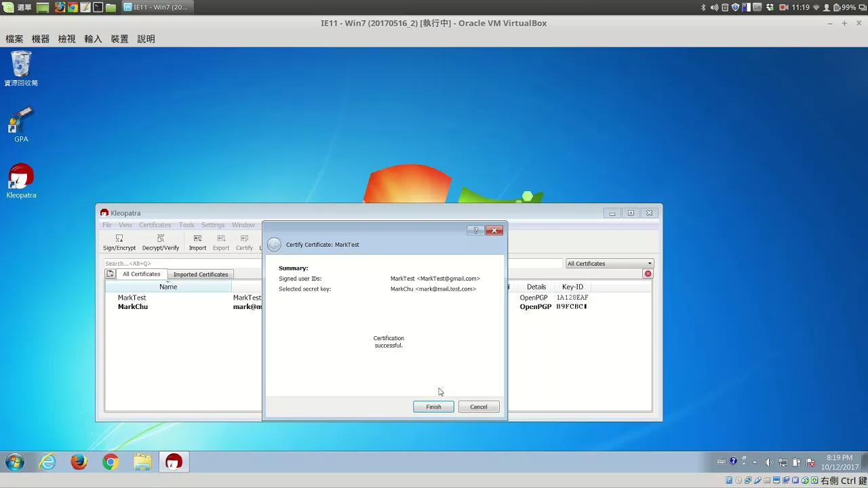Click the Import toolbar icon in Kleopatra
This screenshot has width=868, height=488.
pyautogui.click(x=197, y=243)
